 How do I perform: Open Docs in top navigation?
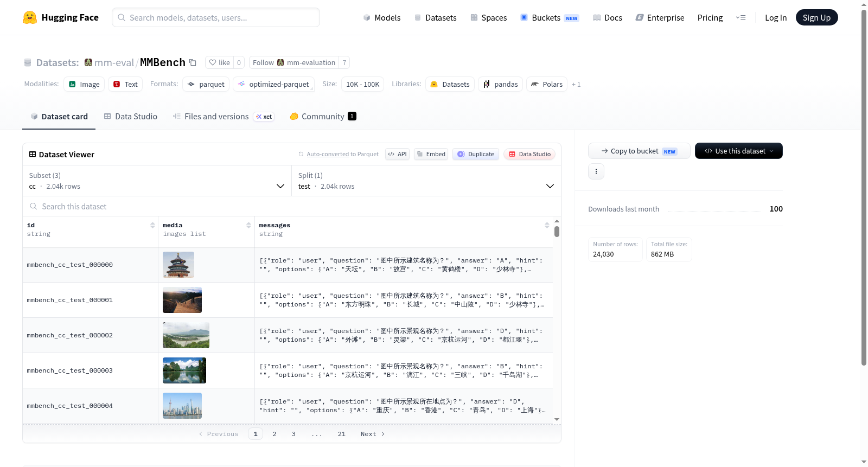(608, 17)
